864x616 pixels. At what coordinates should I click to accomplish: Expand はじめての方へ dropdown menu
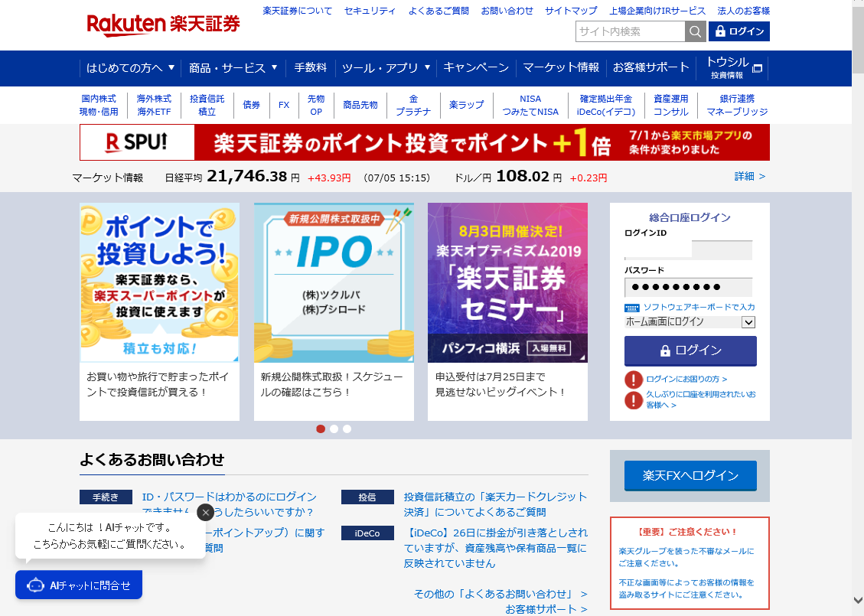pos(130,68)
